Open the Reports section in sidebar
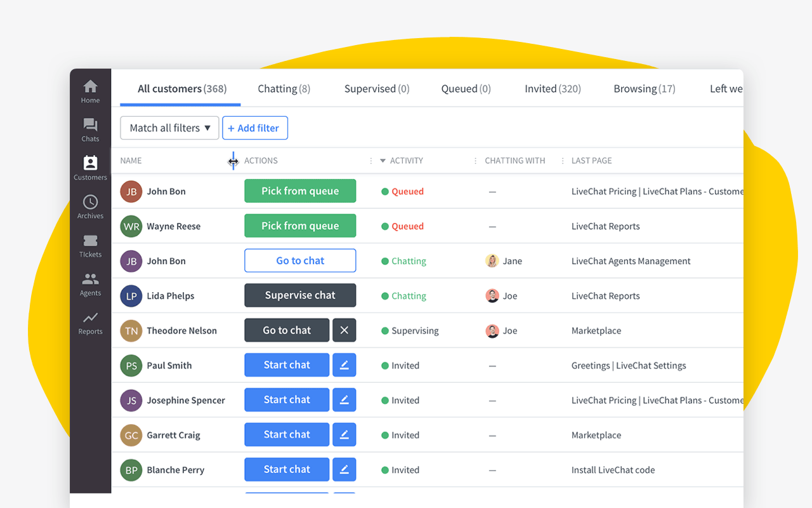 pos(90,323)
